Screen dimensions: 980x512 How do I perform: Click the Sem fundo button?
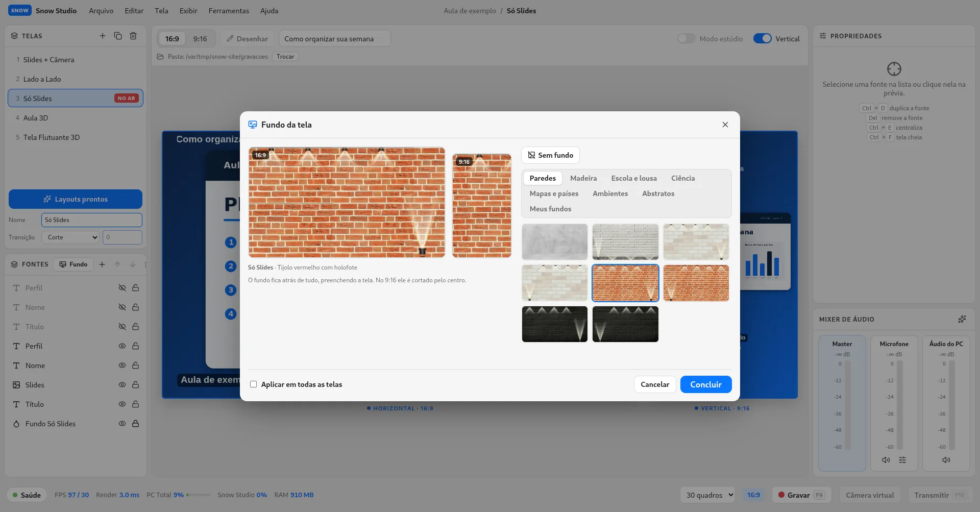pyautogui.click(x=550, y=155)
